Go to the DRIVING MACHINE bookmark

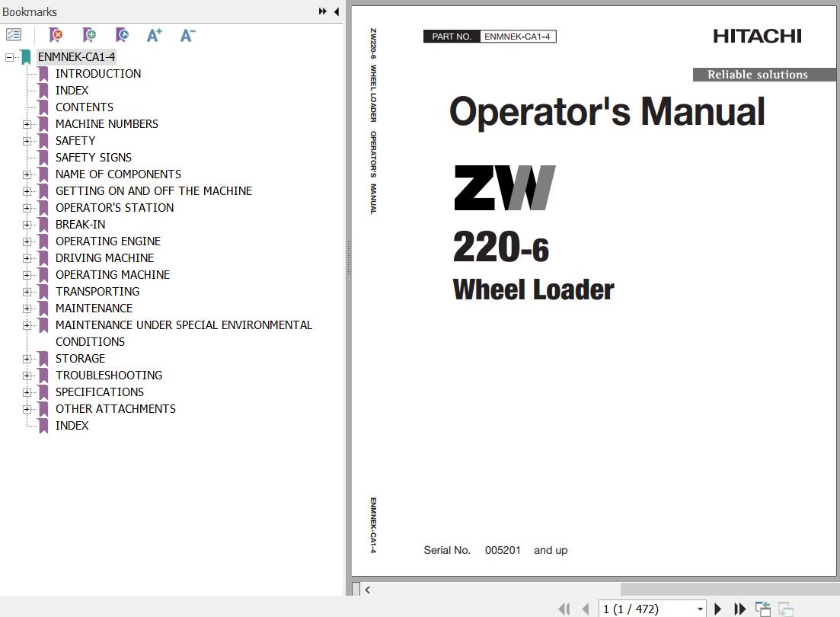pyautogui.click(x=104, y=258)
